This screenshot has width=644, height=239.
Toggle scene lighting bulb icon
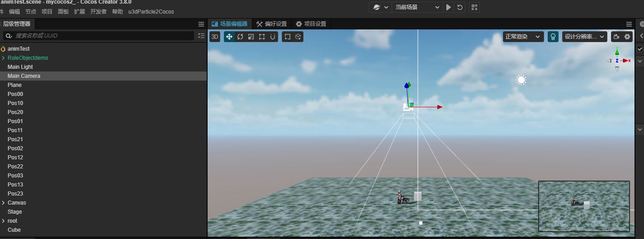pos(553,37)
